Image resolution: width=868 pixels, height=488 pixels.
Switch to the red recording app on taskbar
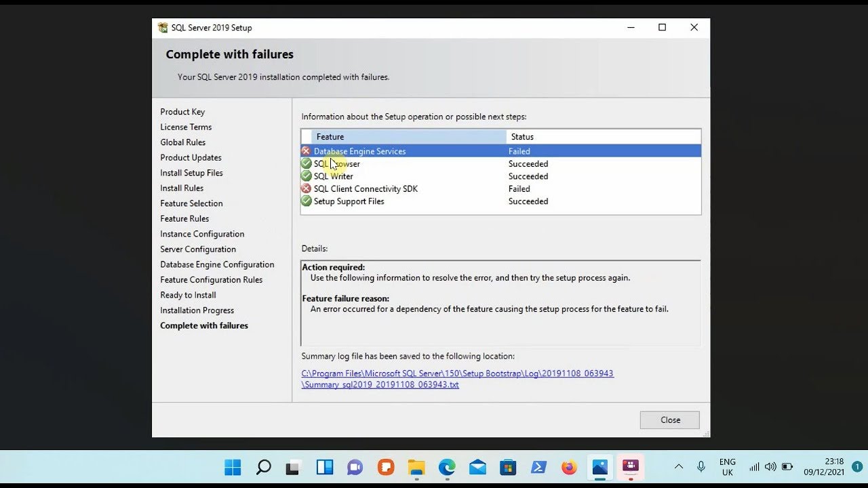631,468
